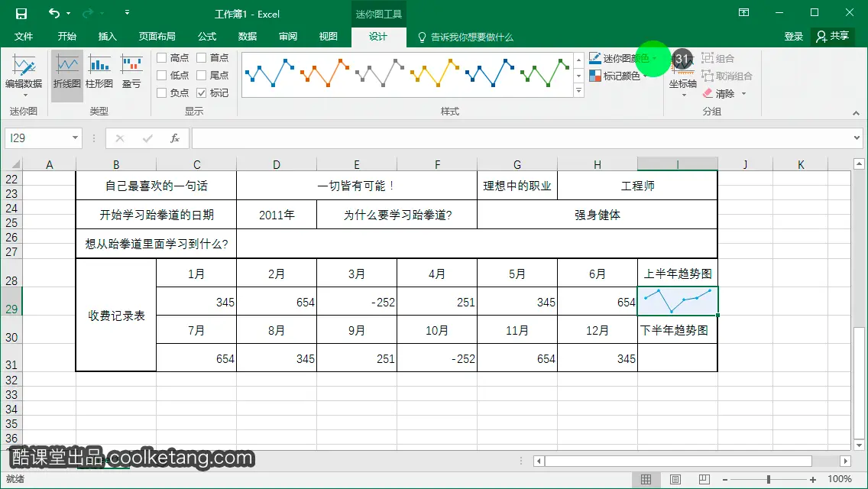Viewport: 868px width, 489px height.
Task: Click the Name Box showing I29
Action: (x=37, y=138)
